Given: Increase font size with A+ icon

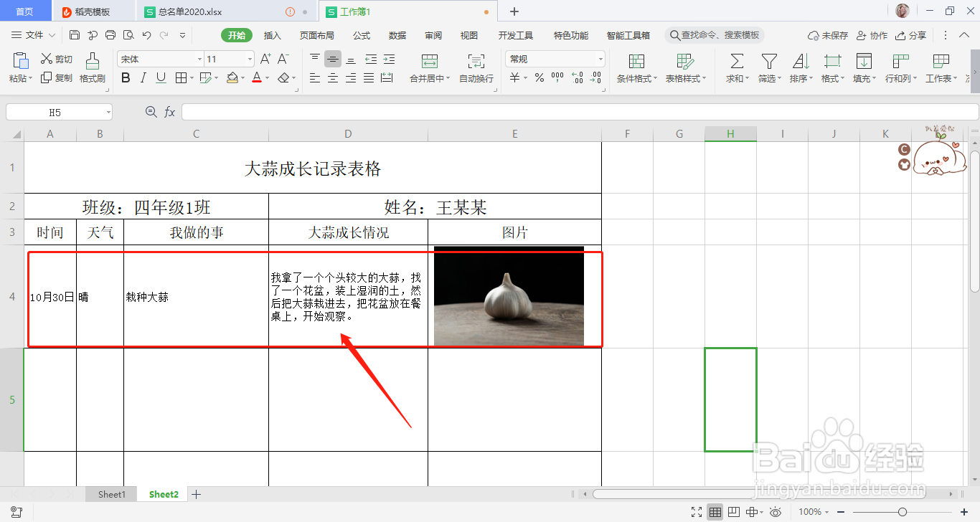Looking at the screenshot, I should [265, 59].
